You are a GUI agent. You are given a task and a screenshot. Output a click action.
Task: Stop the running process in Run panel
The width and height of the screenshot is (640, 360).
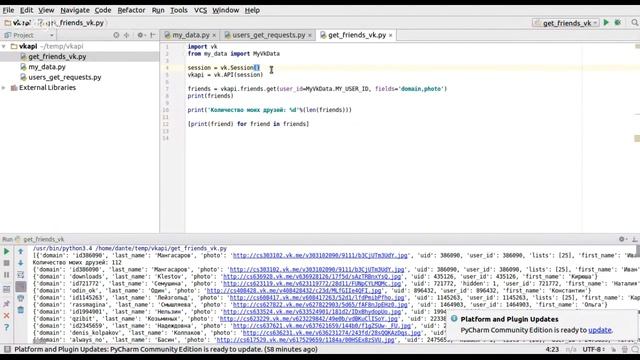7,263
